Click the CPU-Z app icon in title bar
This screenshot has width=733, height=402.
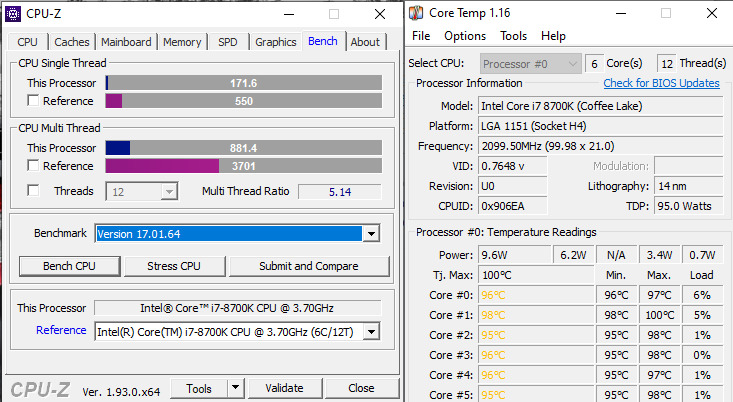click(x=13, y=14)
